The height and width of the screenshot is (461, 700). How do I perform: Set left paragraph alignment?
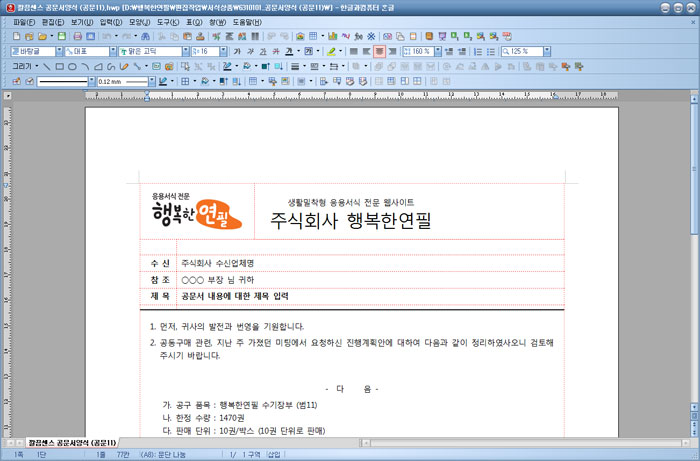point(367,51)
